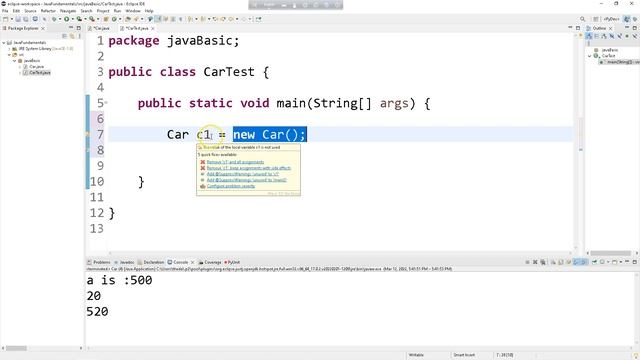Click the Outline horizontal scrollbar
Screen dimensions: 640x360
click(611, 253)
